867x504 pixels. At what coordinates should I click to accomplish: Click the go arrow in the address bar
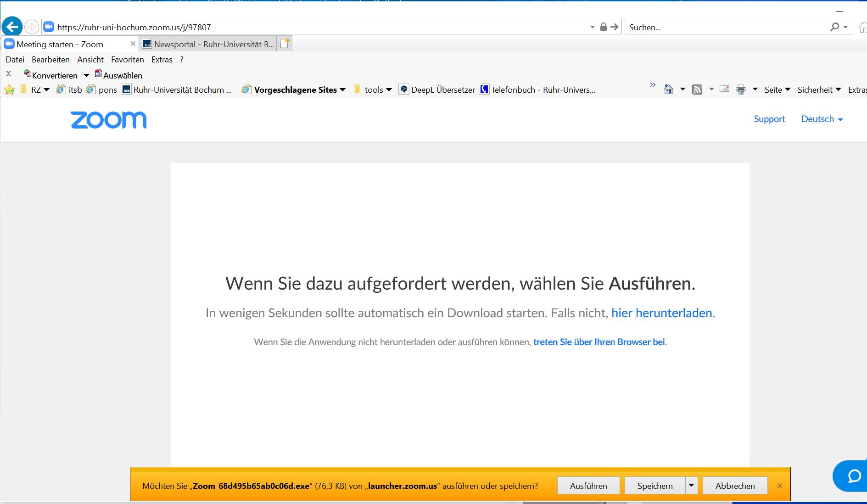point(615,27)
